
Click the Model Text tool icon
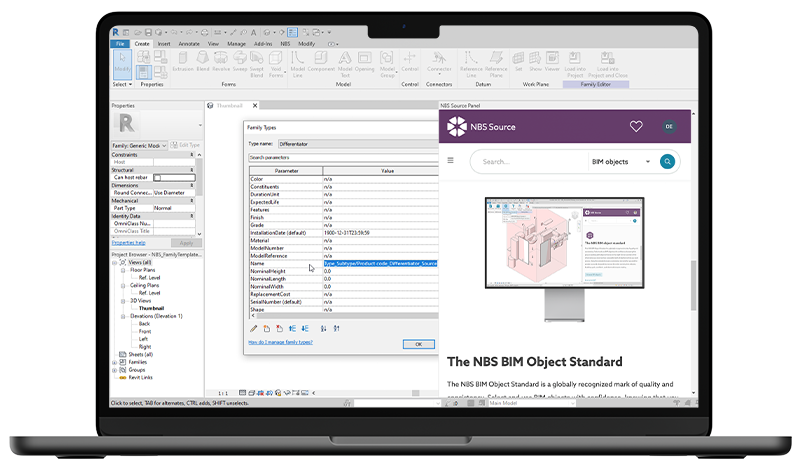click(x=346, y=66)
